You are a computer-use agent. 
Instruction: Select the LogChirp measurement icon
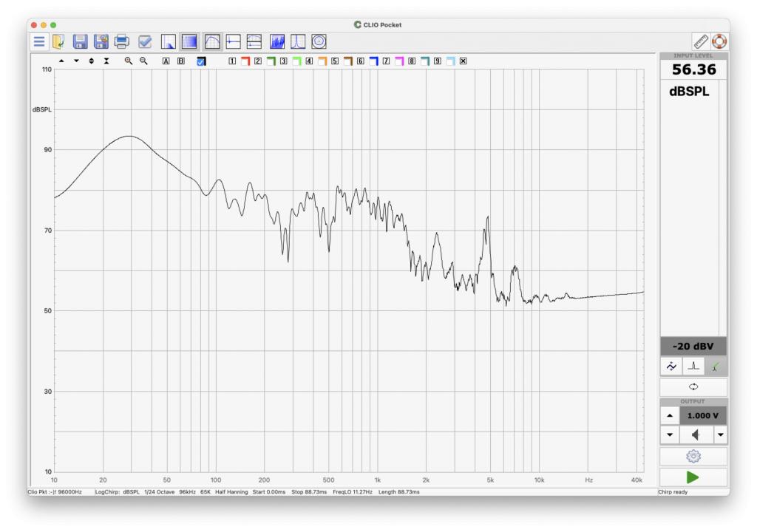tap(168, 41)
